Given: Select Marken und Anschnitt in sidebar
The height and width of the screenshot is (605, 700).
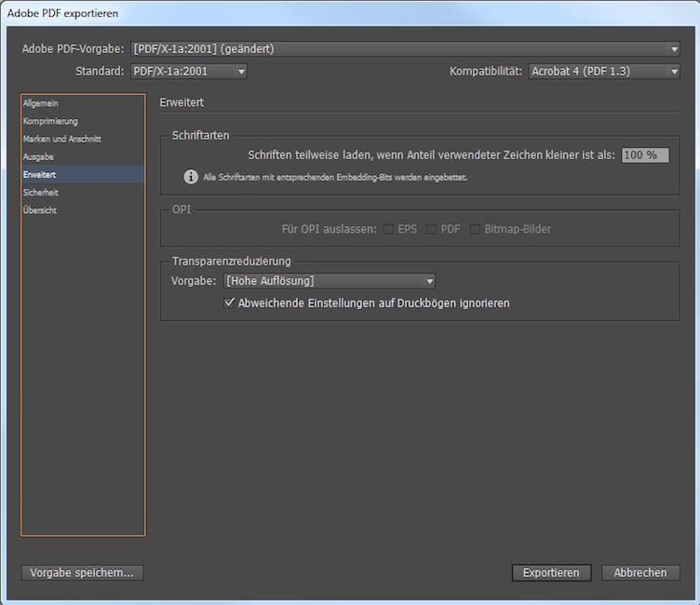Looking at the screenshot, I should point(82,139).
